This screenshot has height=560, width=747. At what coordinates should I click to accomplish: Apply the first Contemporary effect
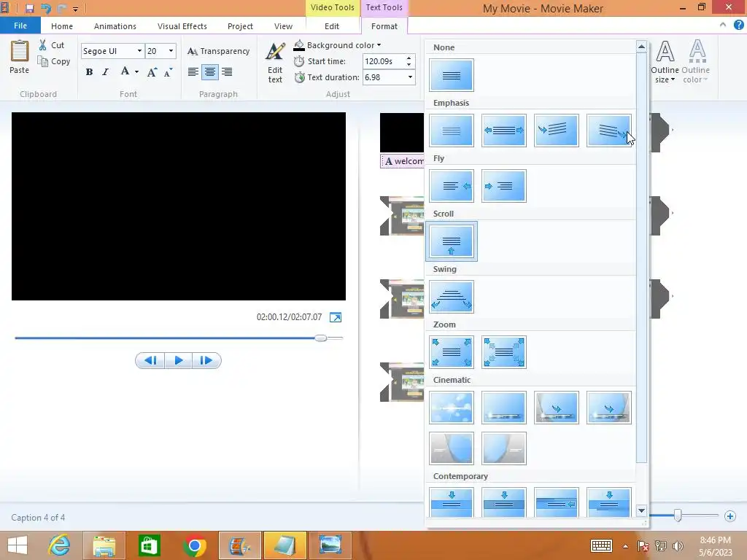click(x=451, y=502)
